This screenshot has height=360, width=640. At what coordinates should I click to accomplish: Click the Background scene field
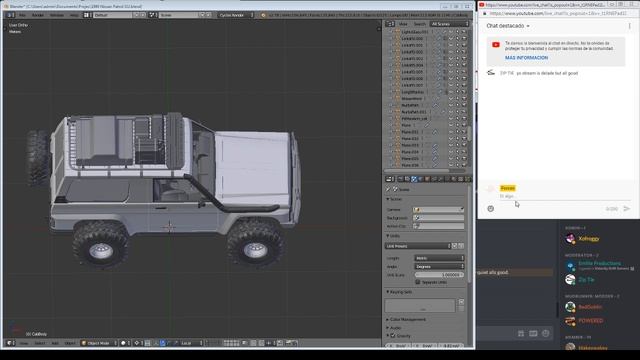tap(438, 218)
